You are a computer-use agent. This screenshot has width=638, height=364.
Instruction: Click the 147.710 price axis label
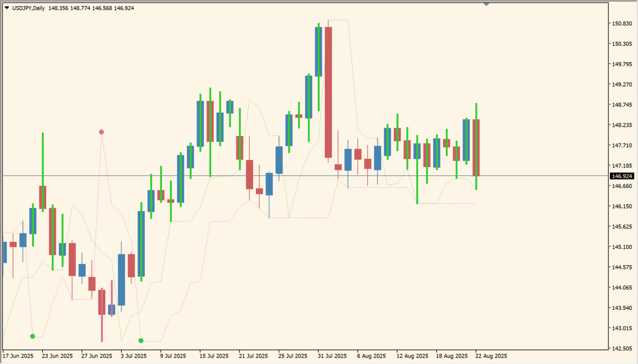point(622,145)
